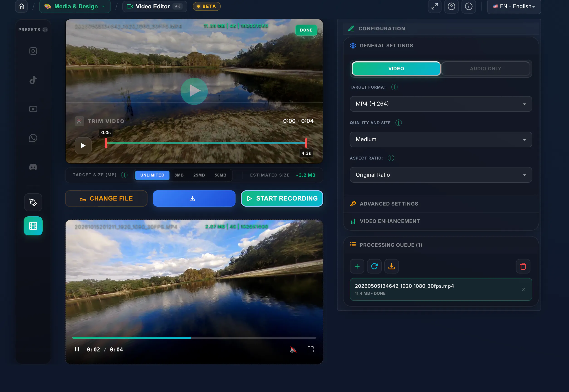Expand the Video Enhancement section
The height and width of the screenshot is (392, 569).
pyautogui.click(x=441, y=221)
